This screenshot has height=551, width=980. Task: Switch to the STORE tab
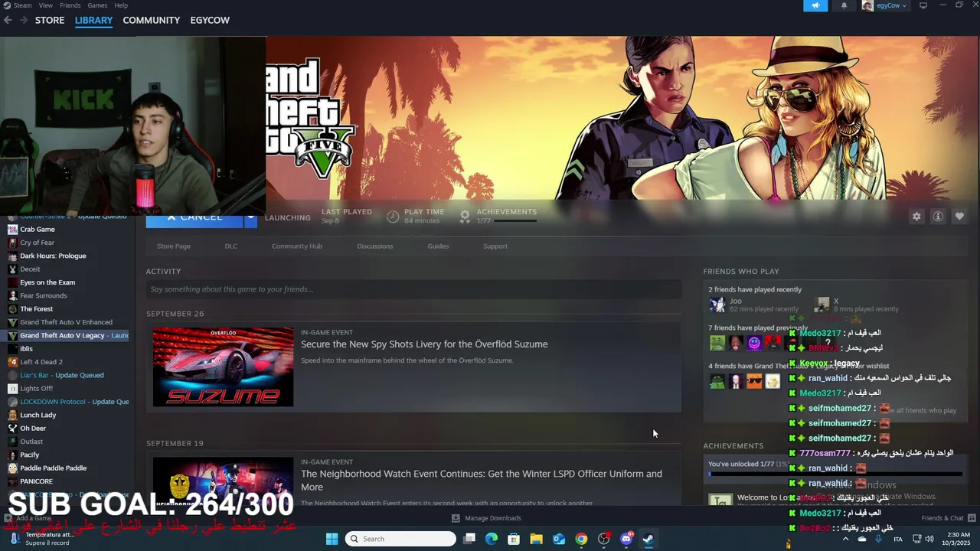[x=50, y=20]
